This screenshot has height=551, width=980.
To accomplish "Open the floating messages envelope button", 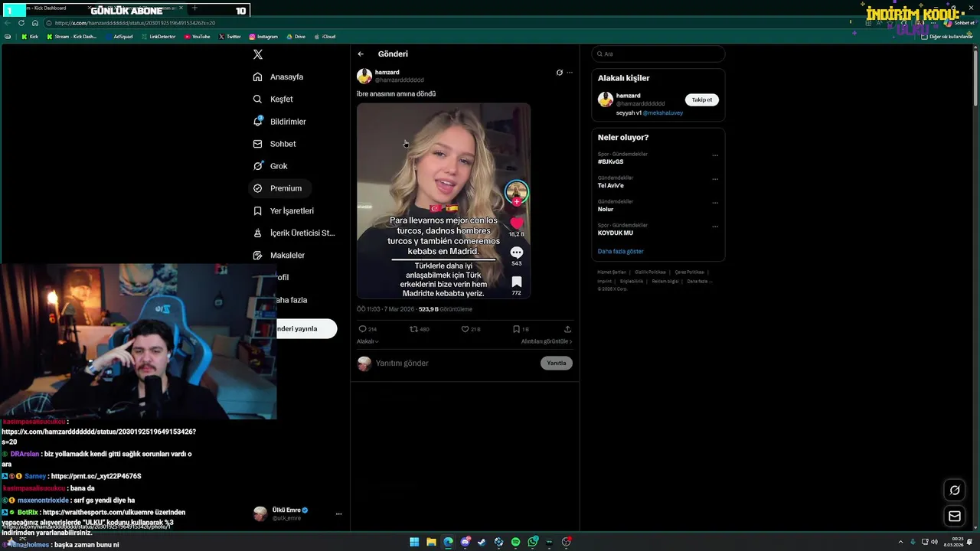I will (955, 516).
